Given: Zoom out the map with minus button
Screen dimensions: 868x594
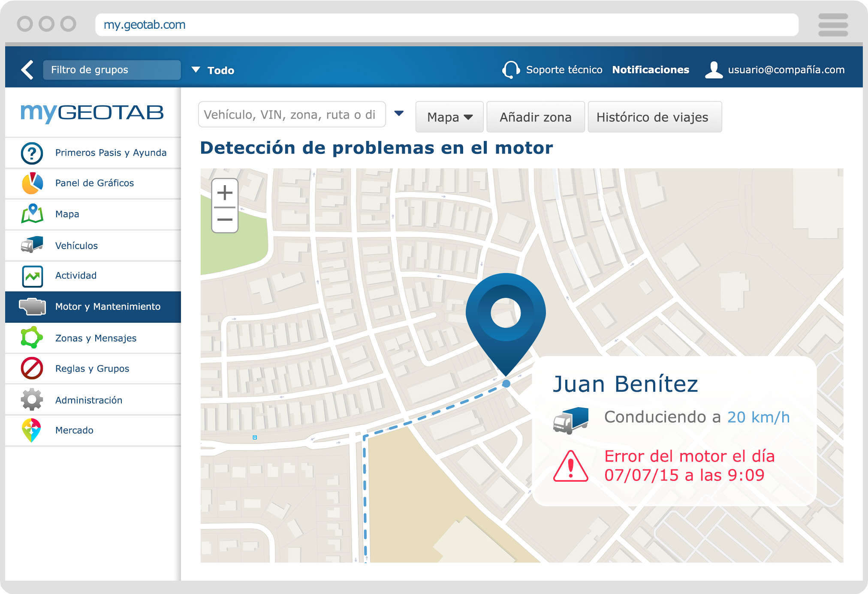Looking at the screenshot, I should [225, 220].
